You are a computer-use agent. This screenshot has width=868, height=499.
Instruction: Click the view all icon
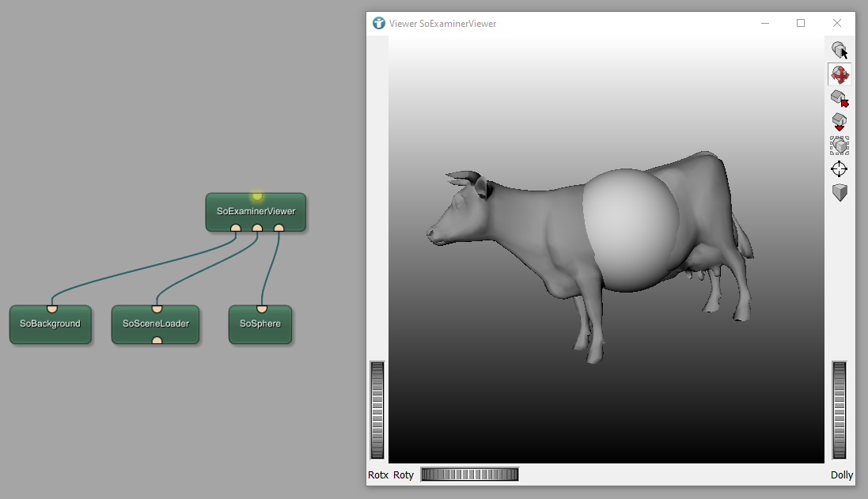pyautogui.click(x=839, y=146)
